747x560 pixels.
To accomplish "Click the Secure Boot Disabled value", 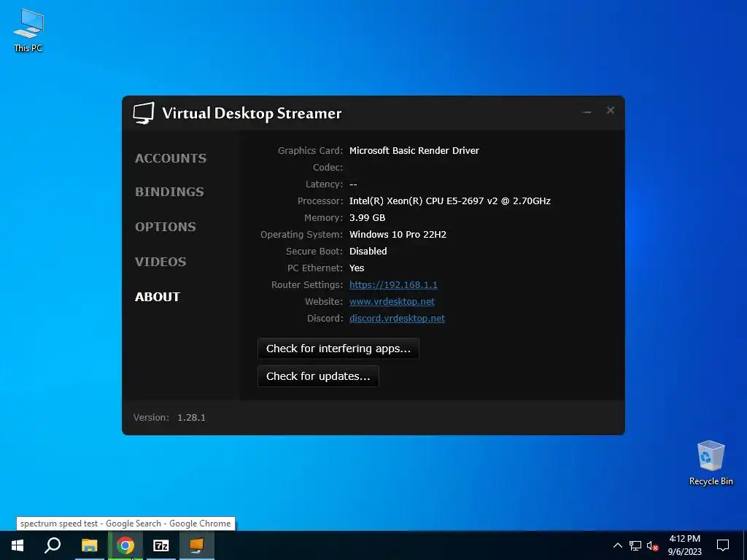I will click(x=368, y=251).
